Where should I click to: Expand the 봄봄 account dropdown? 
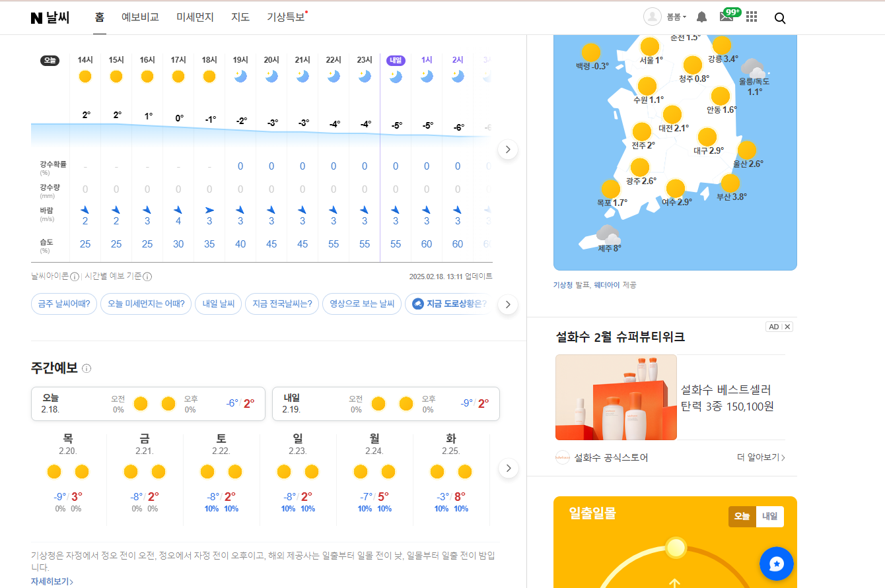click(676, 17)
